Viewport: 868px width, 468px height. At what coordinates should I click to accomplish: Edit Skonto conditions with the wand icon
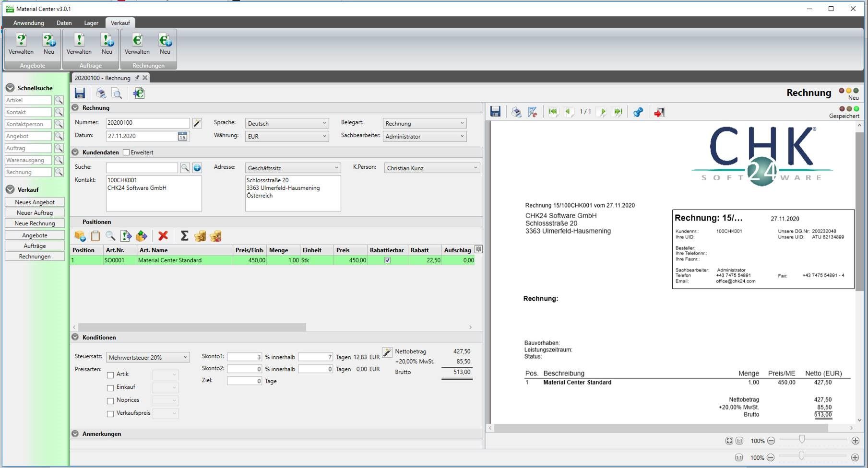(x=387, y=352)
